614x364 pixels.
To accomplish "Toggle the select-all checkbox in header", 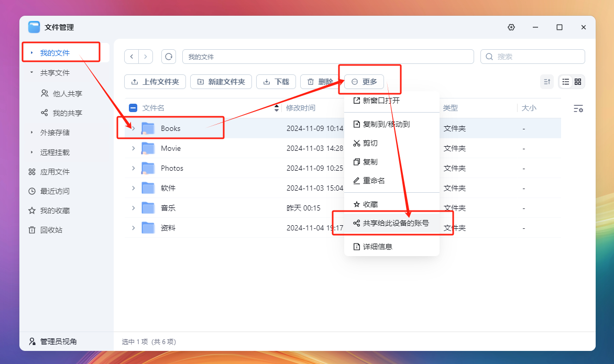I will [x=133, y=108].
